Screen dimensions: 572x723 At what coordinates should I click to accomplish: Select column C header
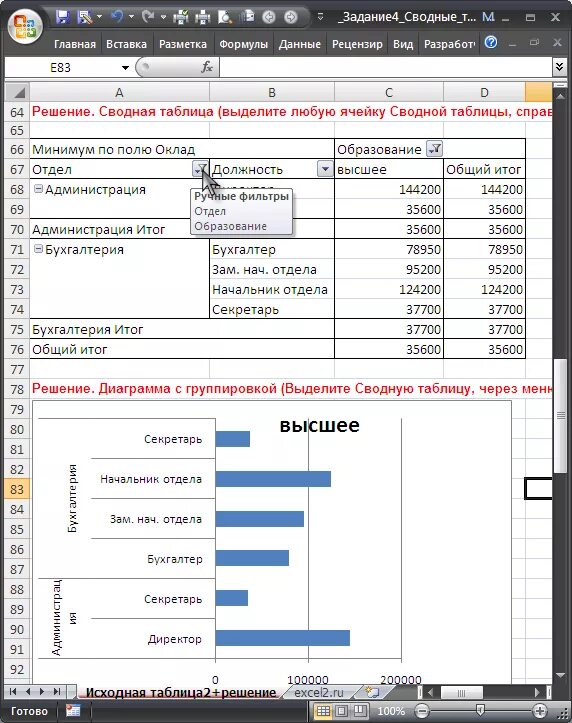[389, 92]
